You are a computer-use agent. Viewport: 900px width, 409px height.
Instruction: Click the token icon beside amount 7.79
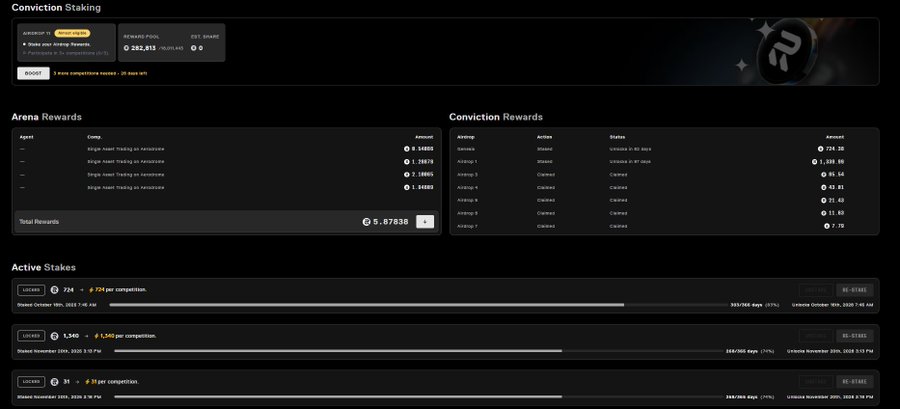pyautogui.click(x=827, y=226)
